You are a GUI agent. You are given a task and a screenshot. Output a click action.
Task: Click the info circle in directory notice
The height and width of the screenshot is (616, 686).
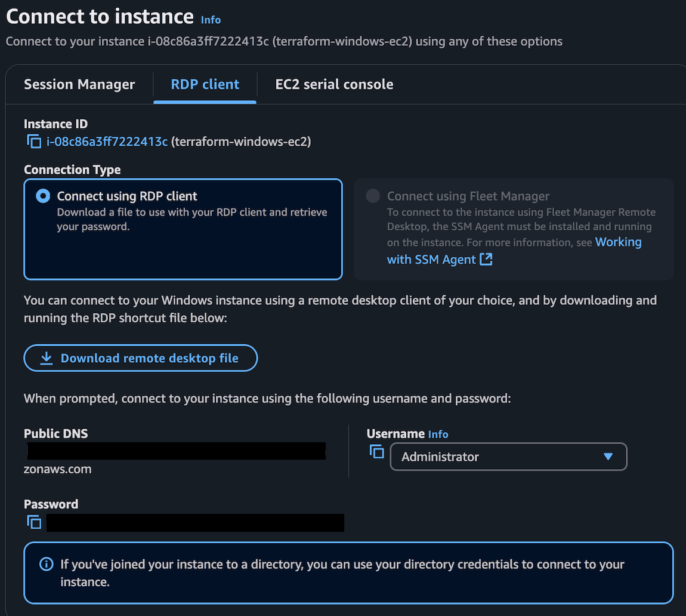(46, 563)
